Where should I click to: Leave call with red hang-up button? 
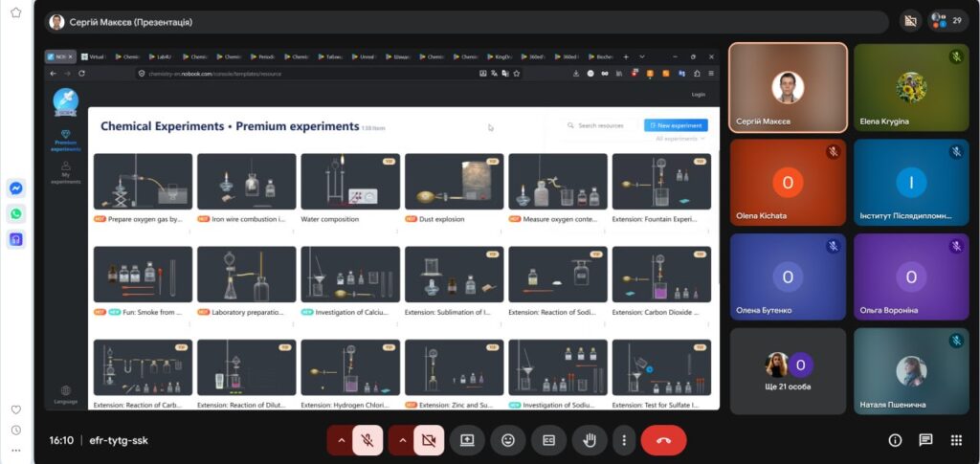point(664,440)
